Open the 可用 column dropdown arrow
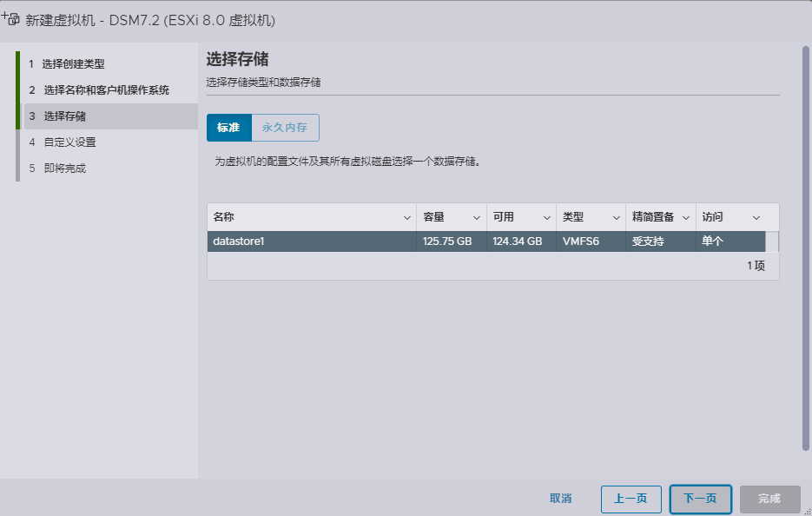This screenshot has height=516, width=812. pyautogui.click(x=546, y=217)
